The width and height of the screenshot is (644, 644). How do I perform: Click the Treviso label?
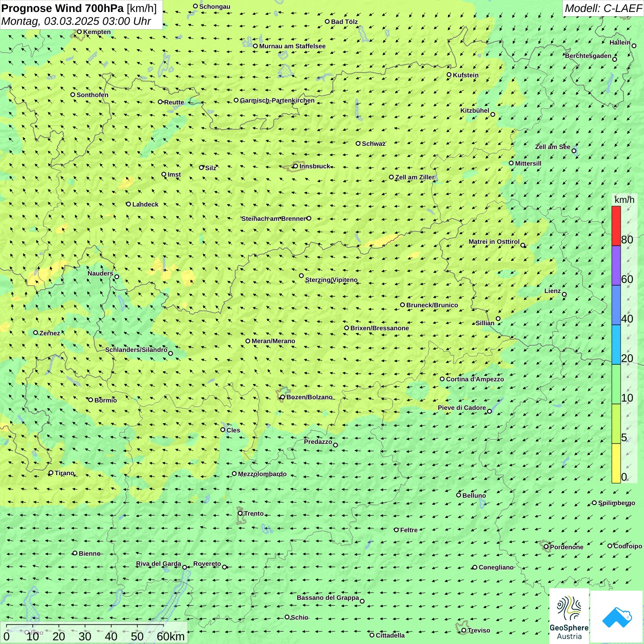tap(478, 630)
